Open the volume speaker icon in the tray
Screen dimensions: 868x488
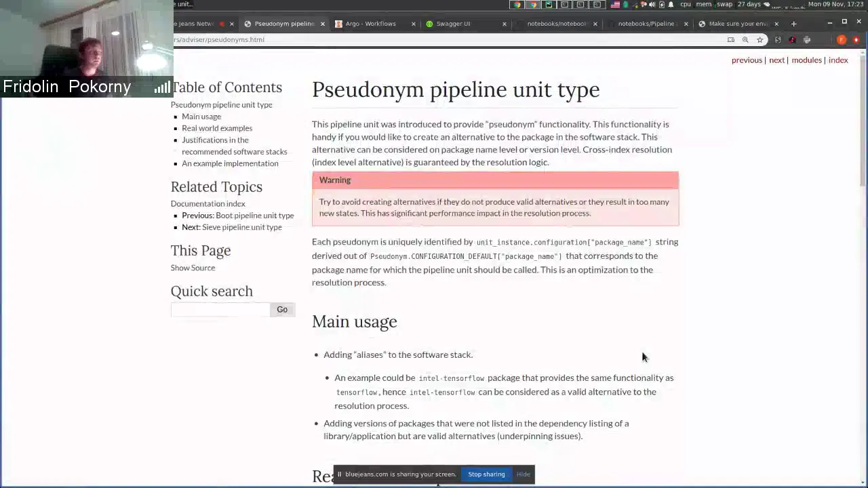652,5
